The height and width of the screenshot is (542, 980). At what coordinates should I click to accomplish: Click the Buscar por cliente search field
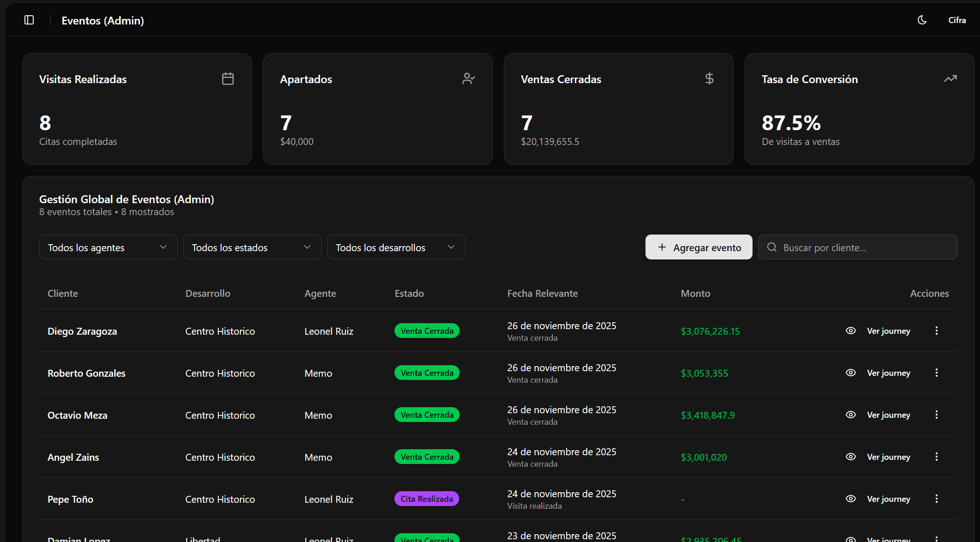tap(858, 247)
